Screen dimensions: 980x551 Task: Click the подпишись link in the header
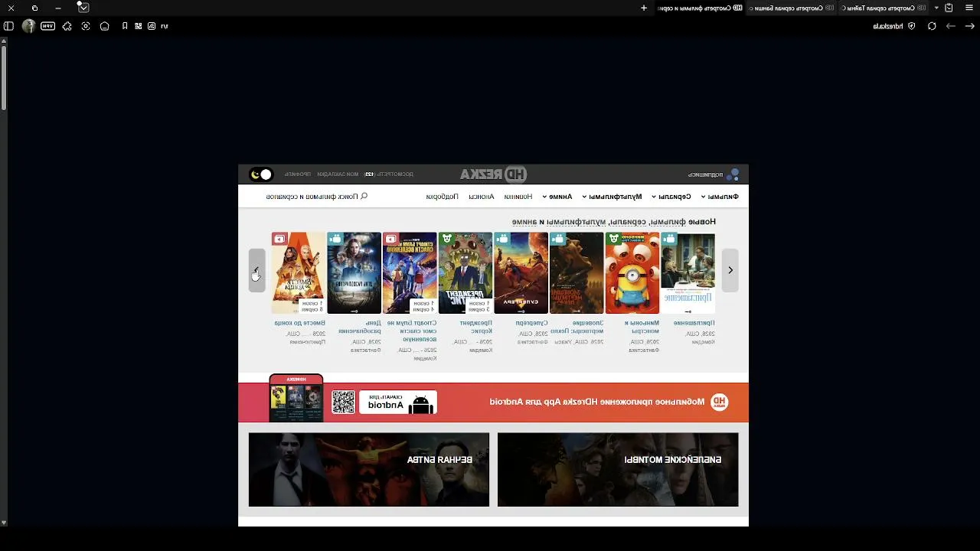coord(705,174)
